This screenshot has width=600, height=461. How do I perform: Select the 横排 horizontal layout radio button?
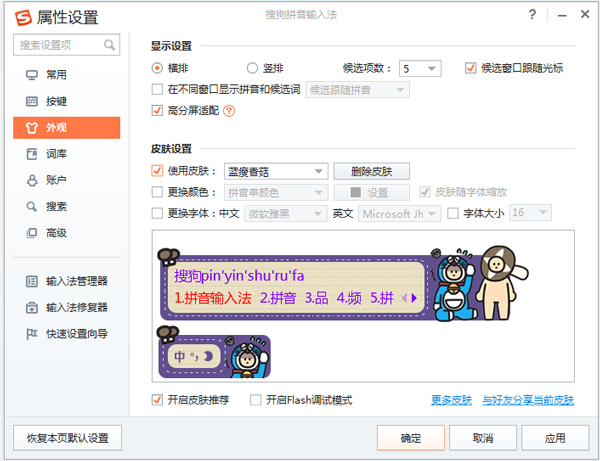click(157, 68)
